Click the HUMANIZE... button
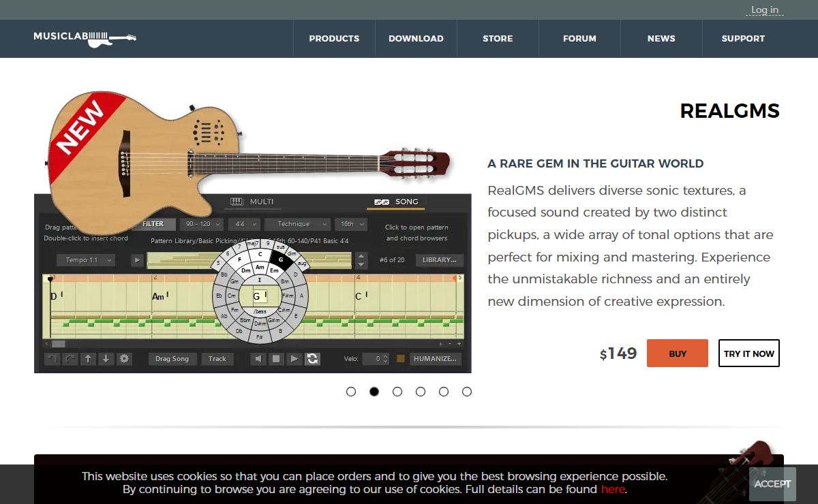 point(435,359)
